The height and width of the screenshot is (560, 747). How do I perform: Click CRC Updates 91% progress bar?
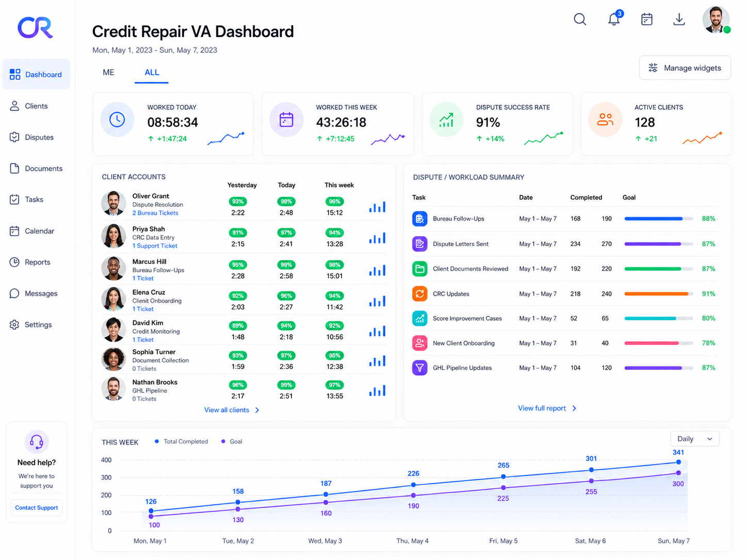(x=659, y=294)
